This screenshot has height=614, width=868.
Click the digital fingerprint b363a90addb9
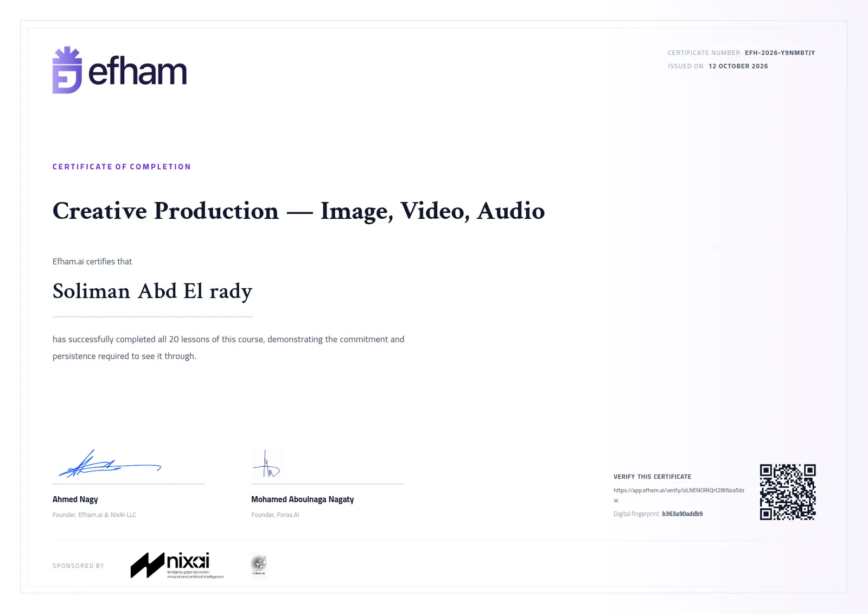pos(682,514)
